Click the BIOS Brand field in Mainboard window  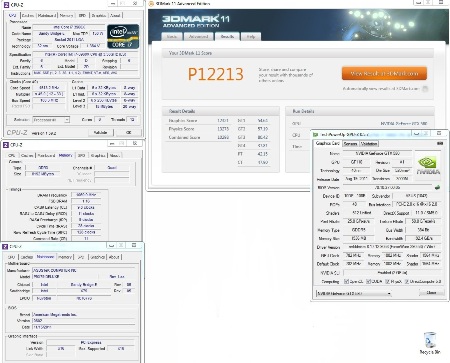coord(84,314)
